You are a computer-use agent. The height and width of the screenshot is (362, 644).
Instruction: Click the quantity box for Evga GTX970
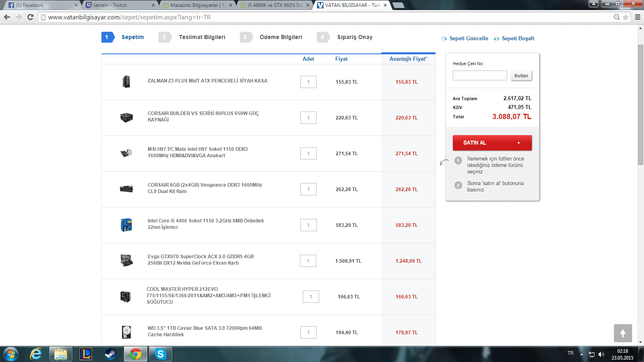(x=308, y=261)
